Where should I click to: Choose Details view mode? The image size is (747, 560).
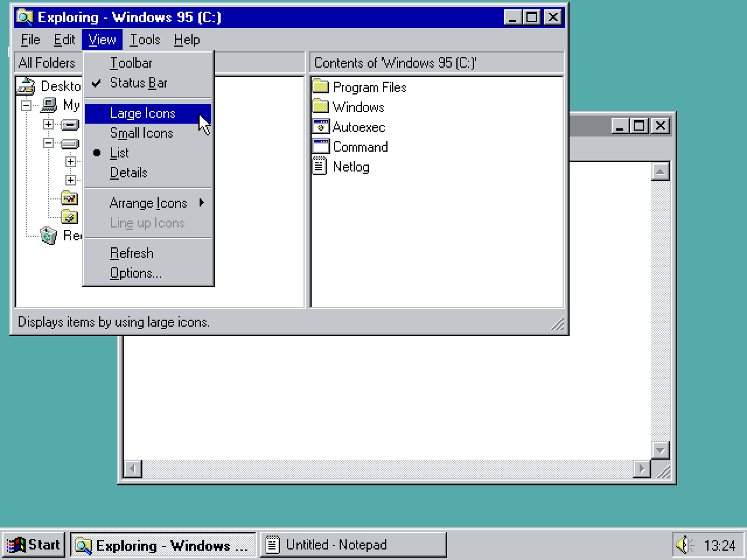(148, 173)
